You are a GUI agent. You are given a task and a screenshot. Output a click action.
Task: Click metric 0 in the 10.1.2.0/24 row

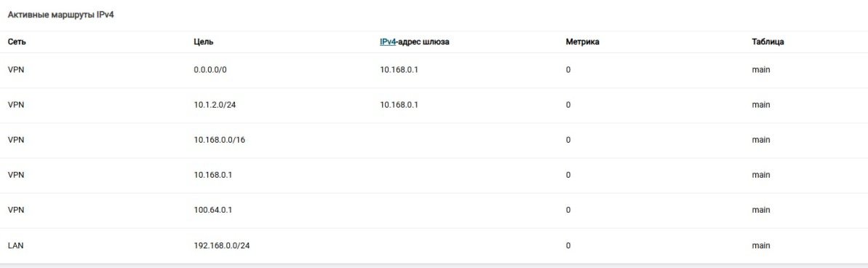pos(568,105)
